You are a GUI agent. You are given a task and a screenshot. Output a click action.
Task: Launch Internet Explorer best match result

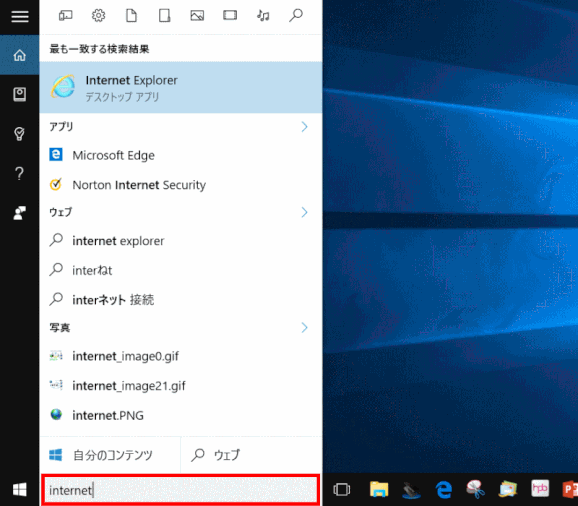tap(181, 87)
